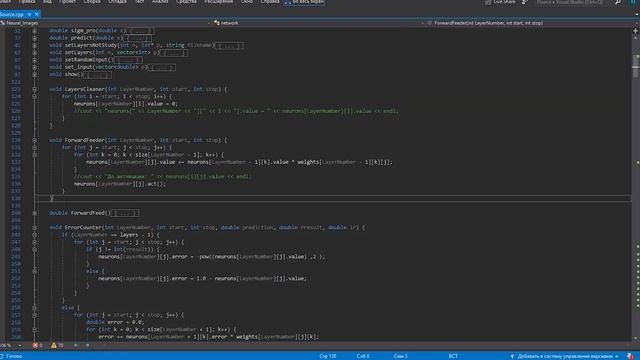Click the 'double error = 0.0;' line
The image size is (640, 360).
(x=115, y=322)
